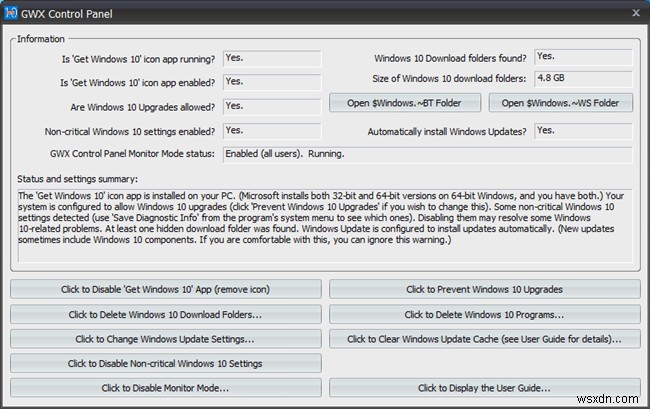Open the $Windows.~WS Folder
Screen dimensions: 650x409
(x=560, y=103)
